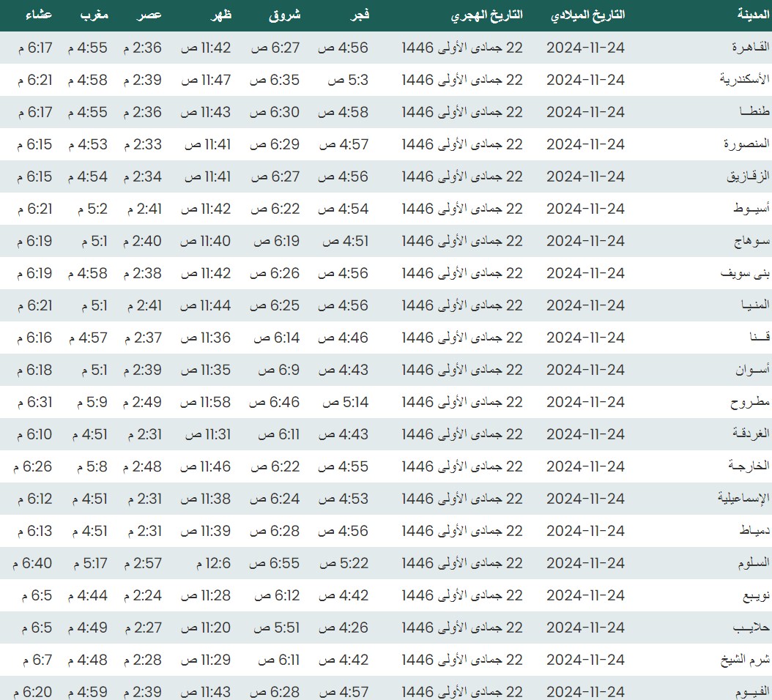Select the أسوان city name

(x=752, y=370)
